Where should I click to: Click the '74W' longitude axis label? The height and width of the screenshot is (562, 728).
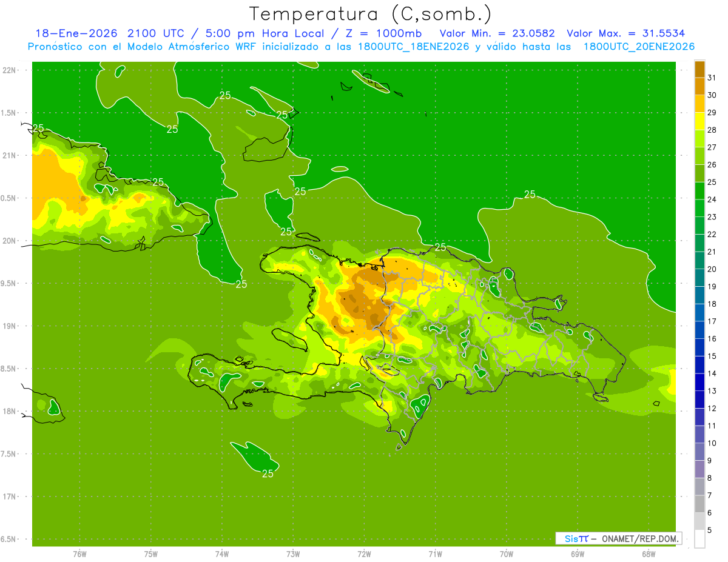coord(222,554)
